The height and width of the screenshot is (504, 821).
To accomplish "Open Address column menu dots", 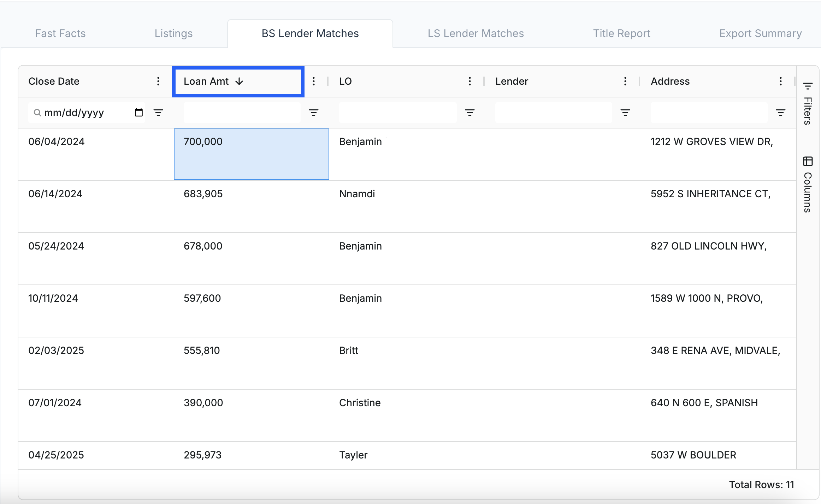I will (x=780, y=82).
